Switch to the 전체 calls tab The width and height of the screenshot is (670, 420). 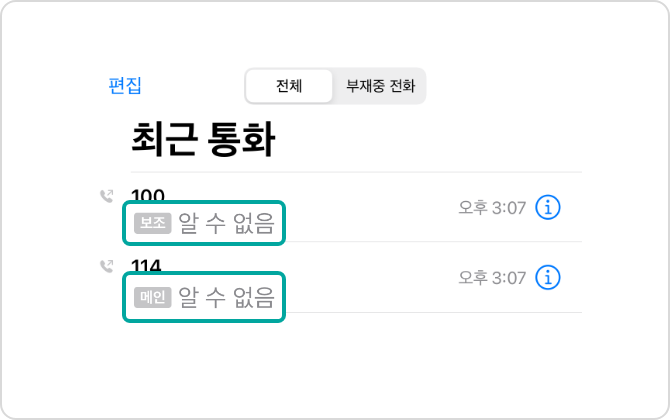tap(289, 86)
